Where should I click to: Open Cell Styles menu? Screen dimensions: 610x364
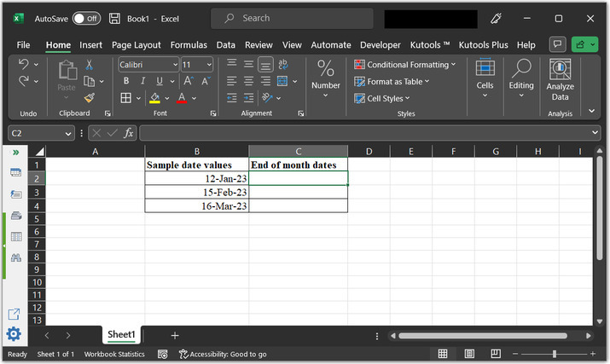[382, 98]
